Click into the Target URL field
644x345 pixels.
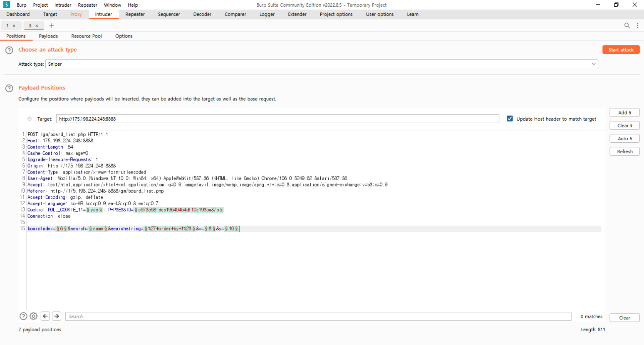coord(277,119)
